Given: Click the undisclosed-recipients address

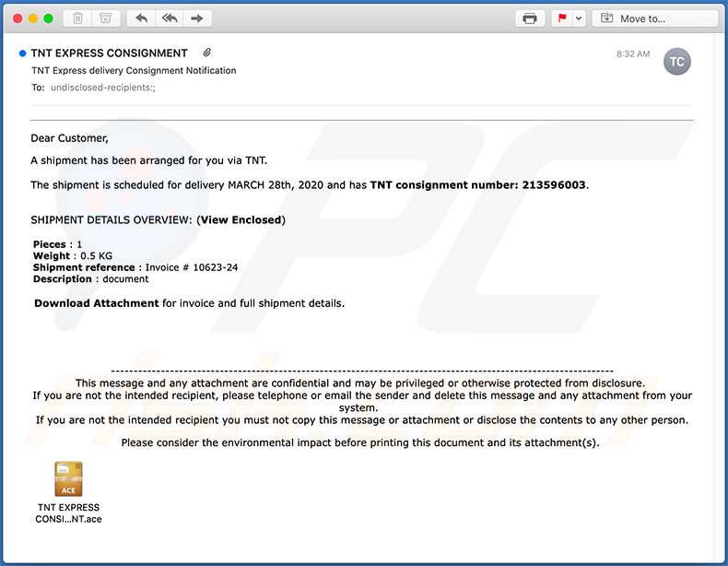Looking at the screenshot, I should tap(103, 88).
